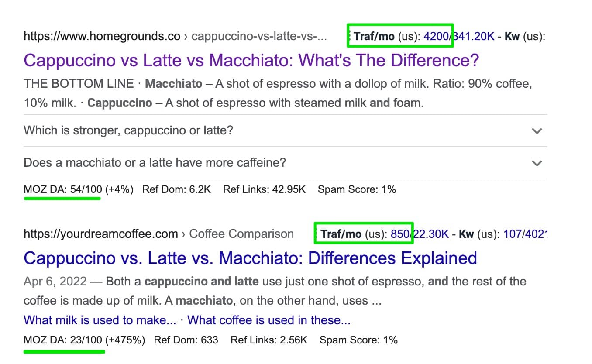
Task: Expand 'Does a macchiato or a latte have more caffeine?'
Action: pyautogui.click(x=155, y=163)
